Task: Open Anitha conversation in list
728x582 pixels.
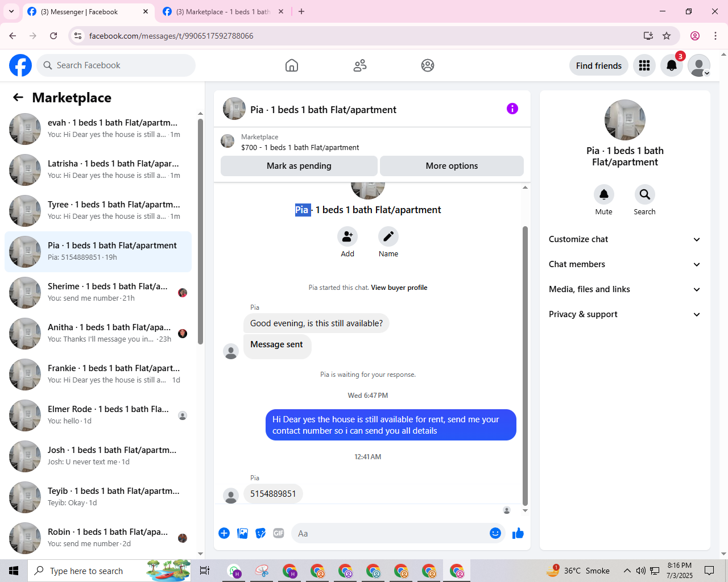Action: (98, 334)
